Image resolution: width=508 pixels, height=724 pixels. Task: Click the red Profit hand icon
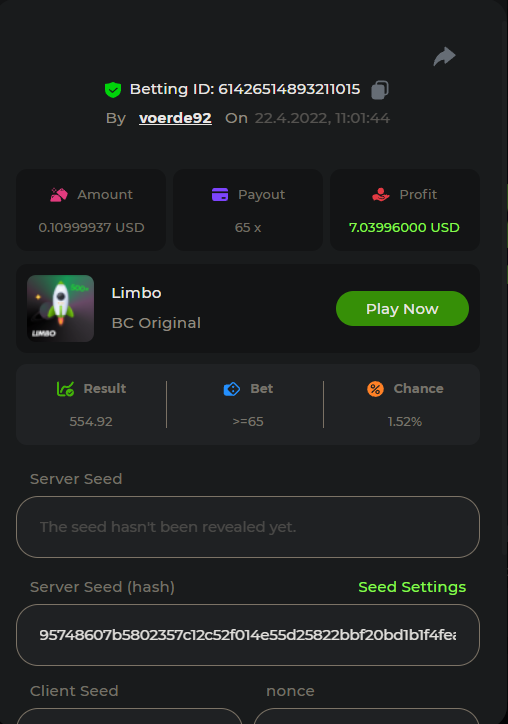click(381, 195)
